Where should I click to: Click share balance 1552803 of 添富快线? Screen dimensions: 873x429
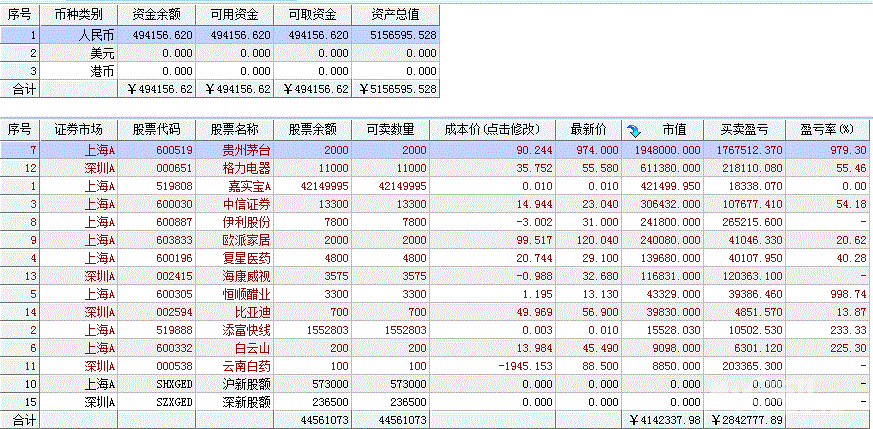click(327, 330)
